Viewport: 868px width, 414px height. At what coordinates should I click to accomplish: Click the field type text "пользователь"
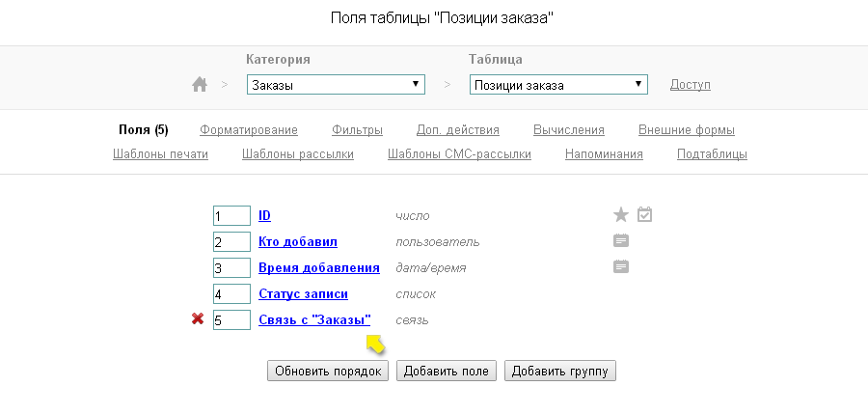tap(437, 242)
